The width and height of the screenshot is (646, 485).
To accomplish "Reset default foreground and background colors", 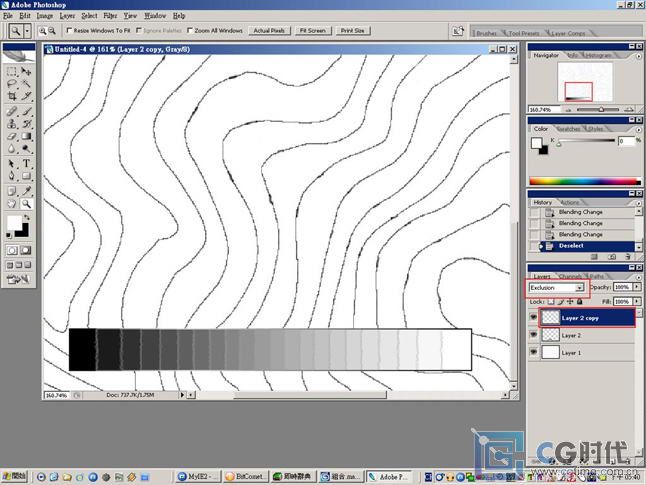I will pos(9,235).
